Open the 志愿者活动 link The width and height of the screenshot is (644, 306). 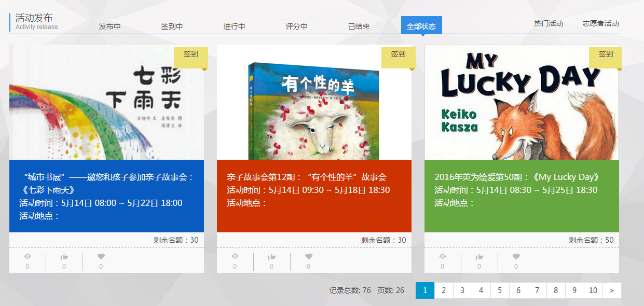(600, 23)
